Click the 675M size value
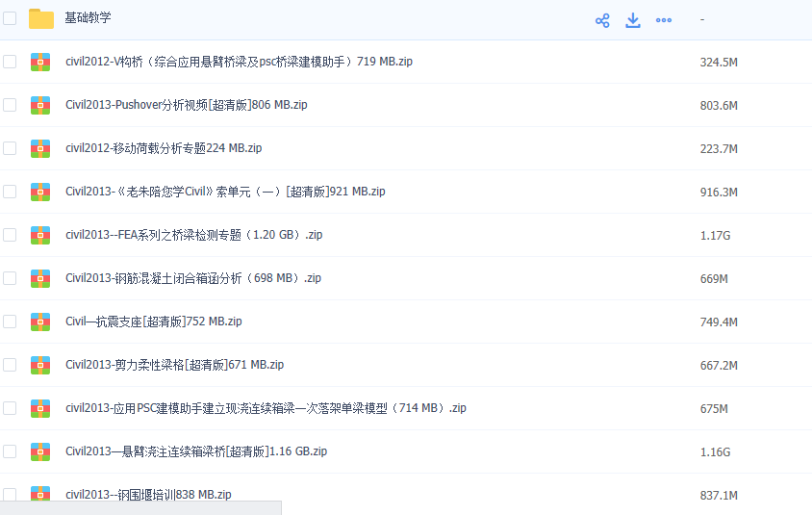Viewport: 812px width, 515px height. coord(714,409)
